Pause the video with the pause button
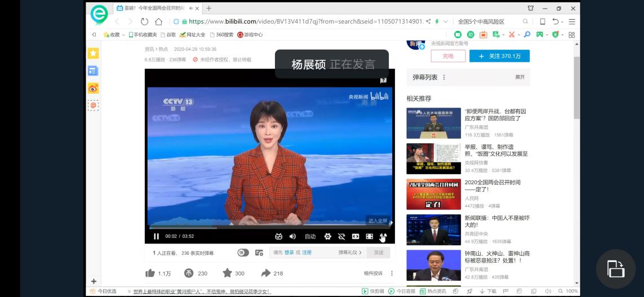 156,236
